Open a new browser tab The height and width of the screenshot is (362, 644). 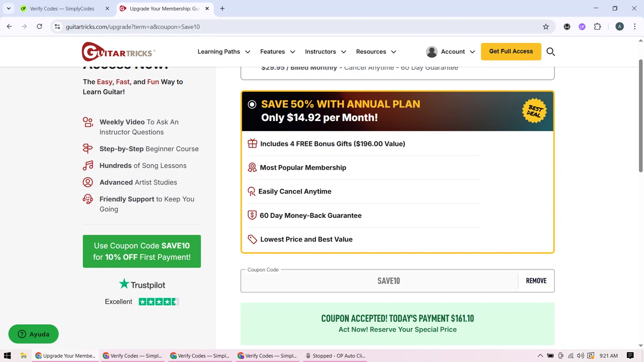pos(222,9)
